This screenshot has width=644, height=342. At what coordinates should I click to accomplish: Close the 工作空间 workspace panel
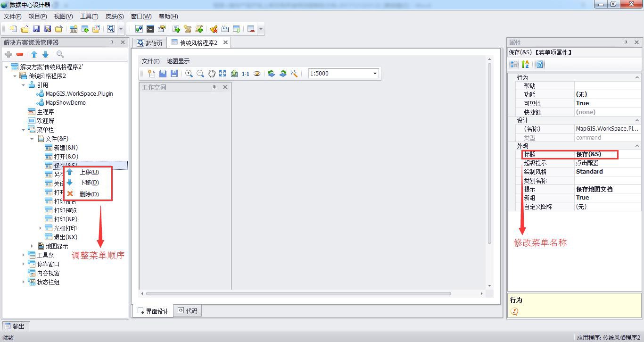pos(225,87)
